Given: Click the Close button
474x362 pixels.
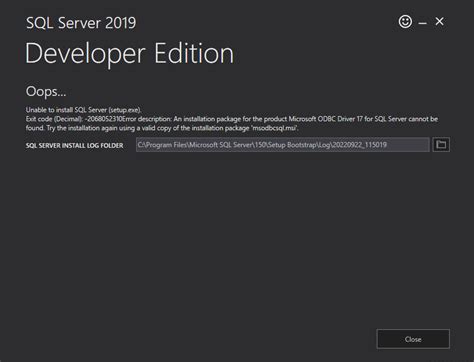Looking at the screenshot, I should [413, 339].
